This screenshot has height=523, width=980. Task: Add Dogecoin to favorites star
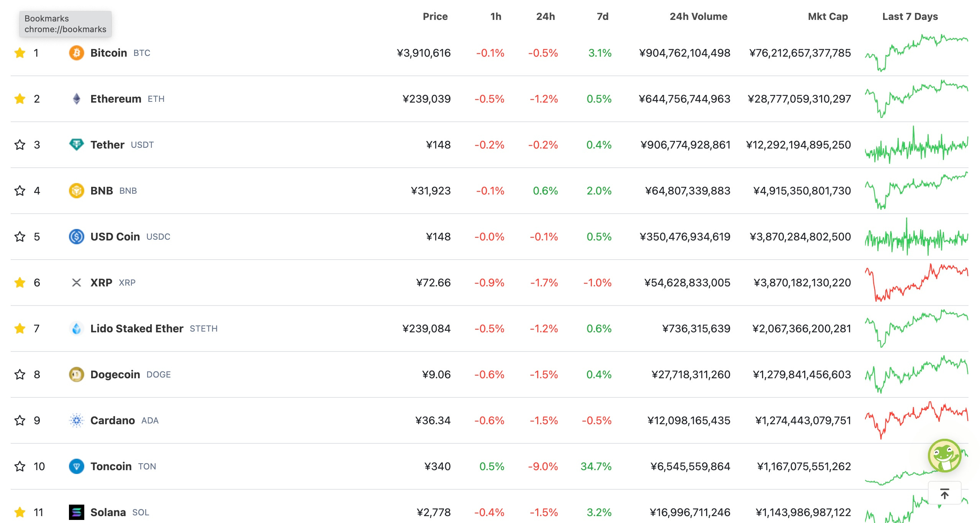point(20,374)
